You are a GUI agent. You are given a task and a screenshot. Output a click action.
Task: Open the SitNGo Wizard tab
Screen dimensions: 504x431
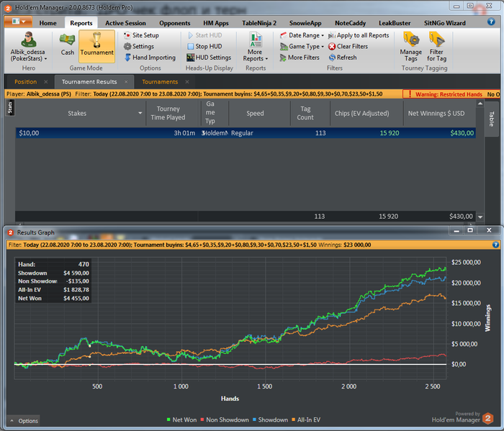[444, 23]
